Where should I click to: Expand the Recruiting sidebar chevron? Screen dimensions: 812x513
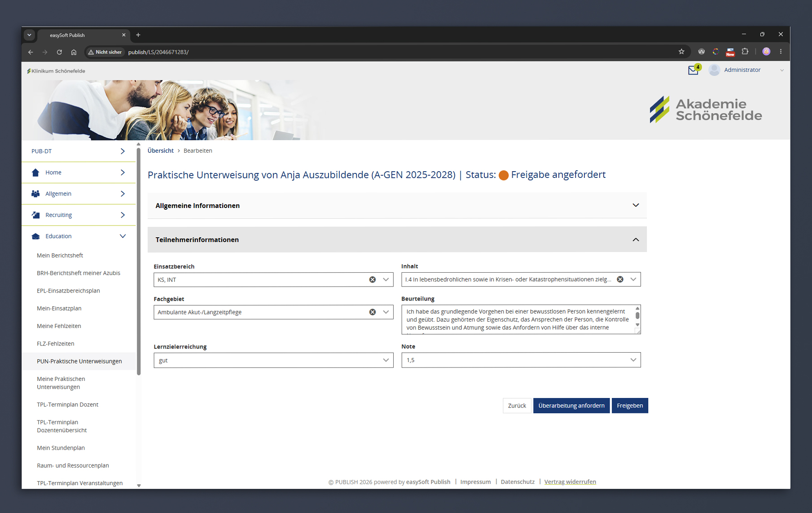123,215
